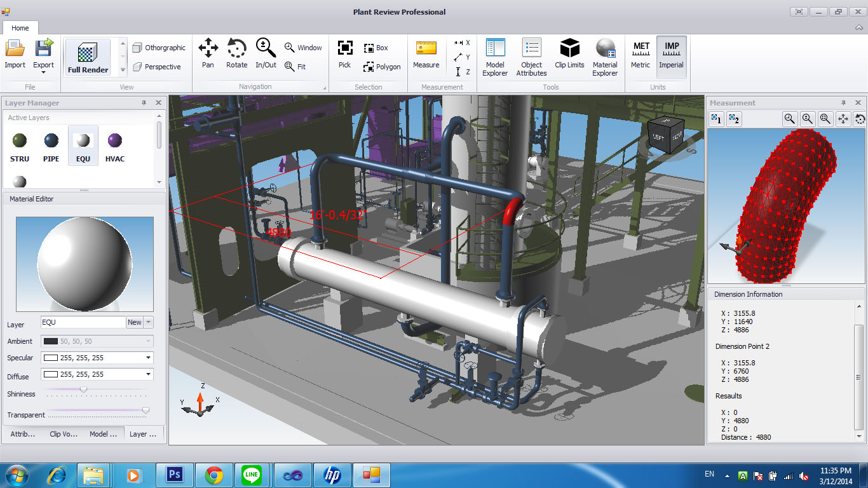Toggle X axis measurement constraint

point(462,43)
